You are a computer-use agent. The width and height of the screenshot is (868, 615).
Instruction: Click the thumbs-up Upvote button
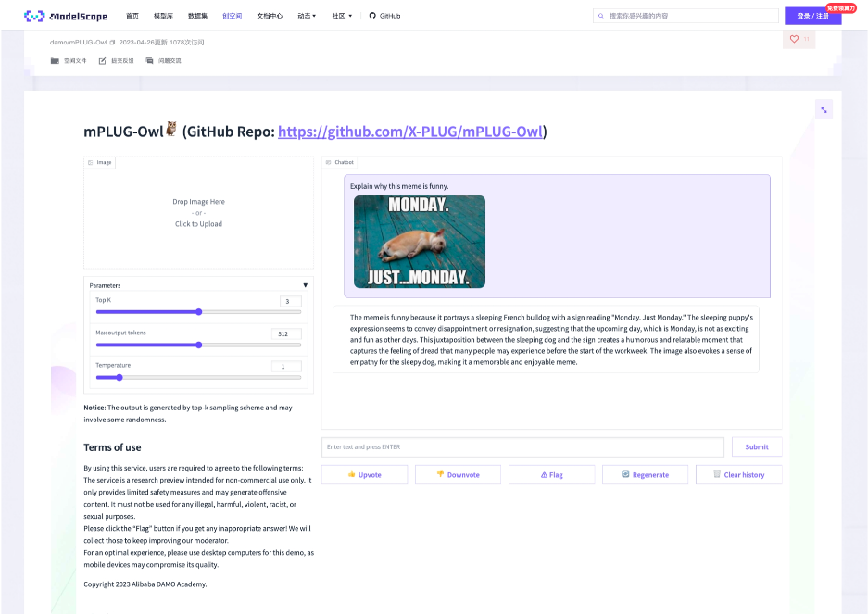[364, 474]
